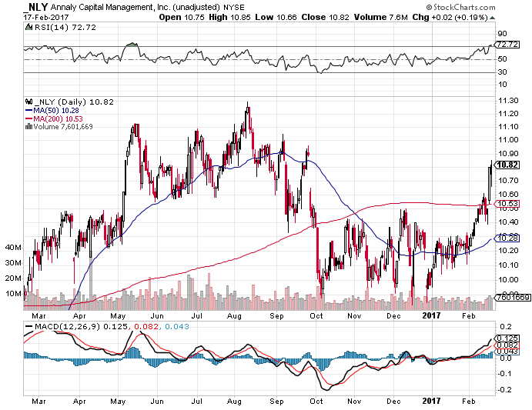This screenshot has width=532, height=410.
Task: Click the 40M volume axis label
Action: click(x=13, y=248)
